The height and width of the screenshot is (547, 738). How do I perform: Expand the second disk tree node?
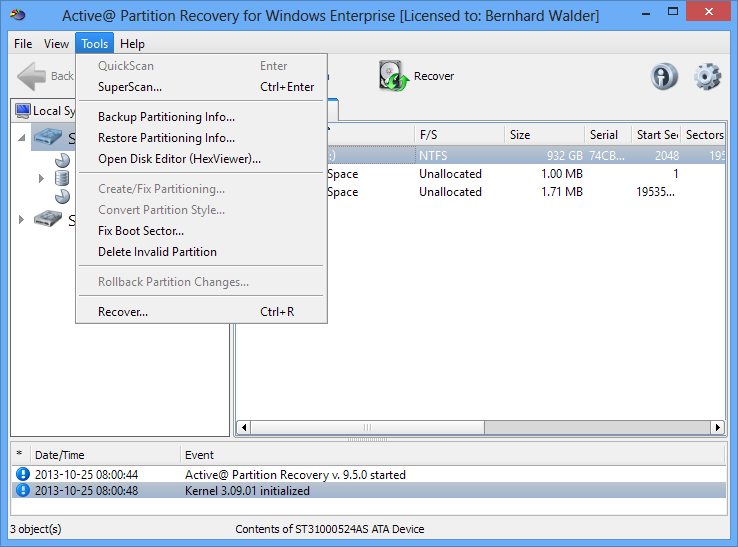[21, 219]
